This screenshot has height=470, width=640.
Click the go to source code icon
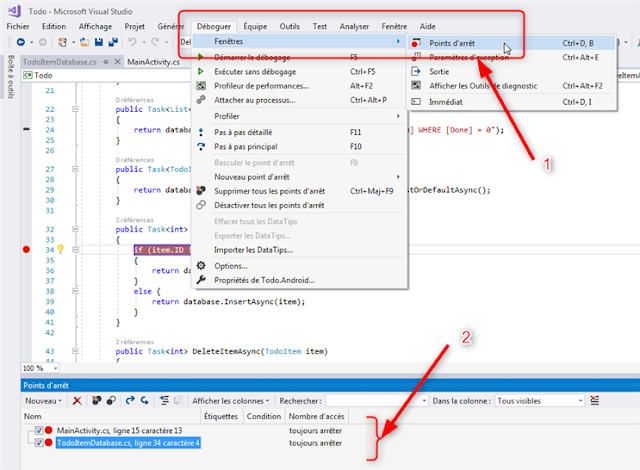tap(164, 401)
